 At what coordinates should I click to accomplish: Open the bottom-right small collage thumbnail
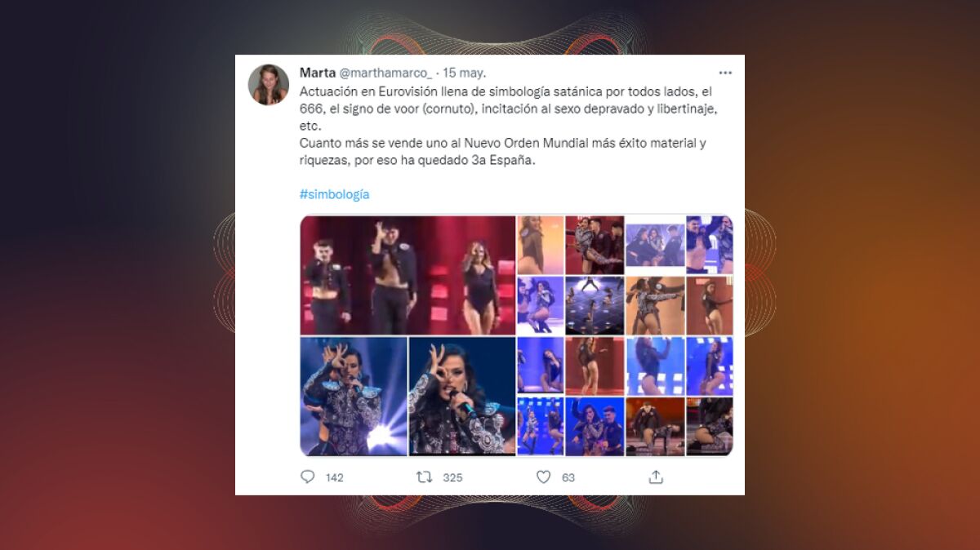tap(710, 426)
